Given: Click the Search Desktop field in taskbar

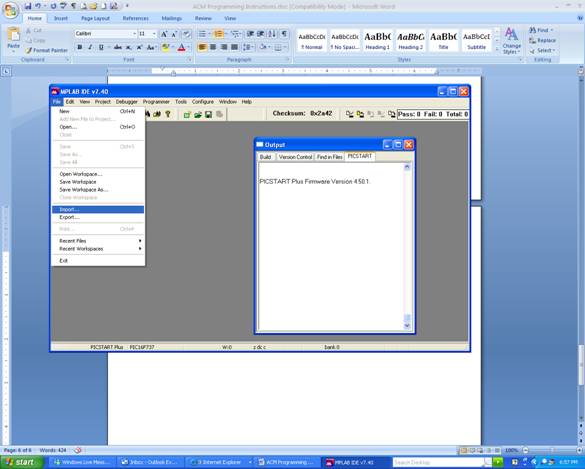Looking at the screenshot, I should 438,462.
